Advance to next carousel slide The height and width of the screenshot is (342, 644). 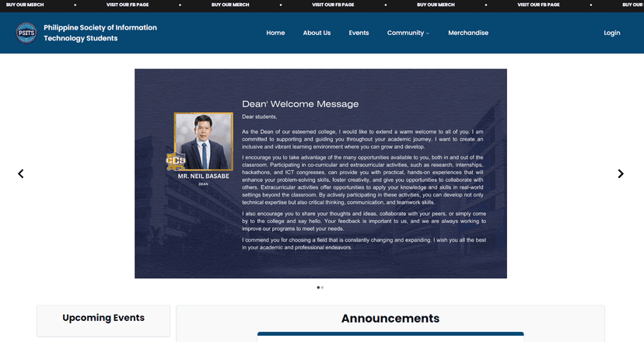coord(621,173)
